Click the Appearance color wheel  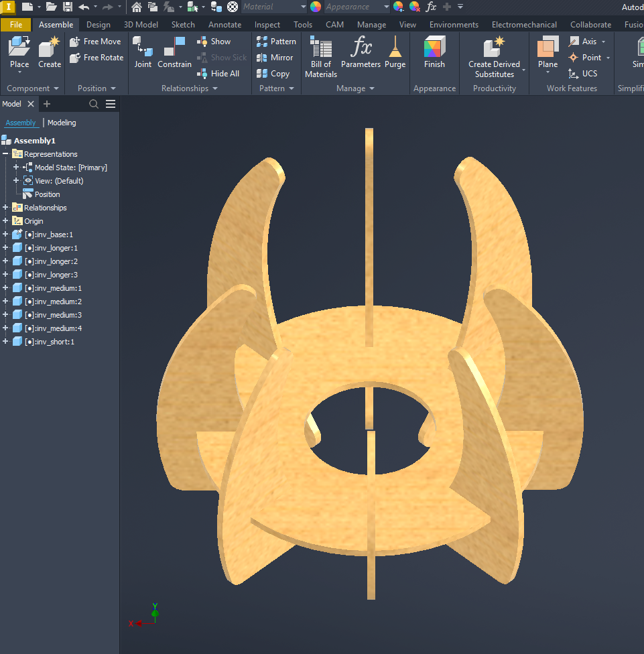click(314, 7)
